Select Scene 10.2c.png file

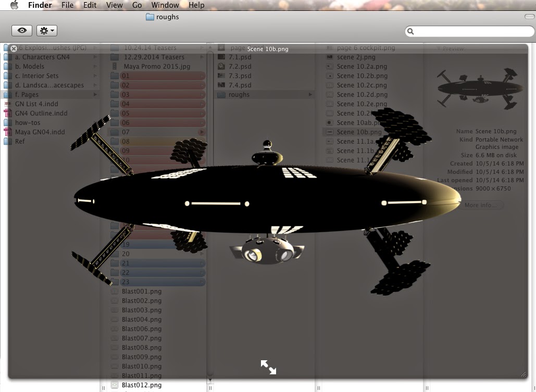[x=362, y=85]
